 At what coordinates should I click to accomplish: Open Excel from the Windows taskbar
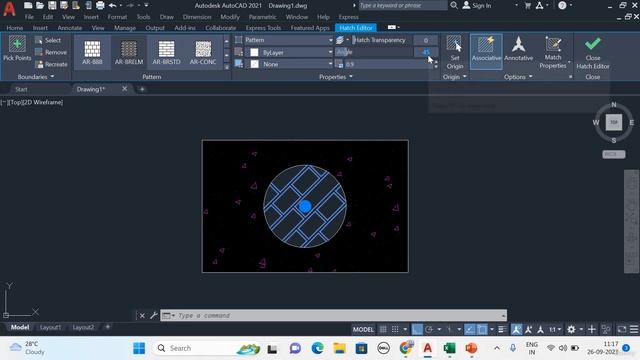(449, 348)
